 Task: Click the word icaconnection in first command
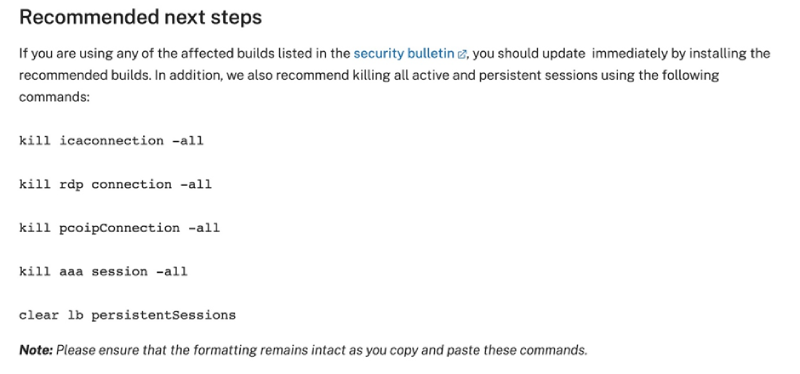point(111,140)
